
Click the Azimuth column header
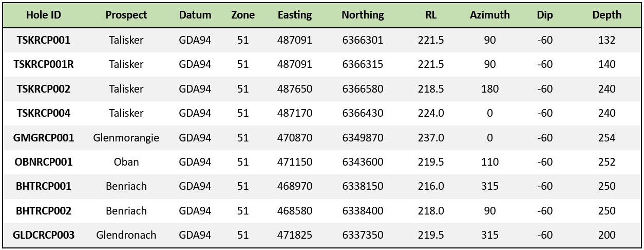(x=489, y=15)
